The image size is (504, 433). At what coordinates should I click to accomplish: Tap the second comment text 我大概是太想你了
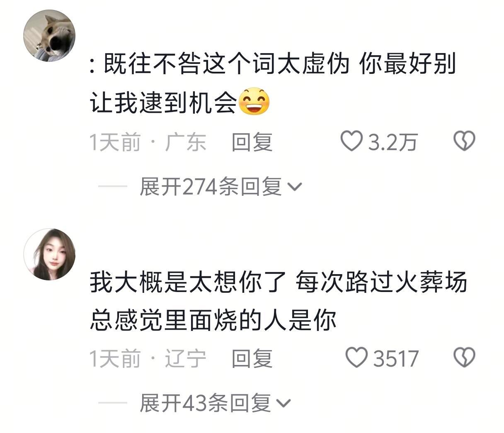pos(187,283)
